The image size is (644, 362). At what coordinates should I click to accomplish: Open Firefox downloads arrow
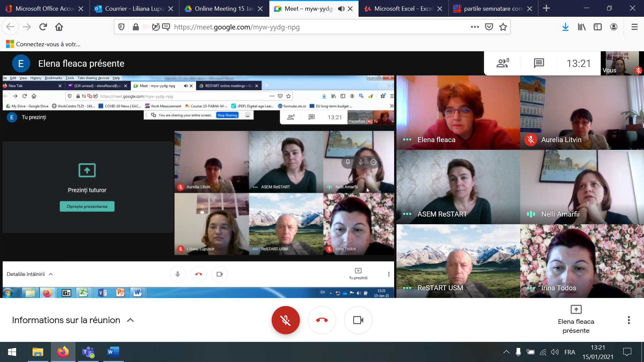(x=565, y=27)
